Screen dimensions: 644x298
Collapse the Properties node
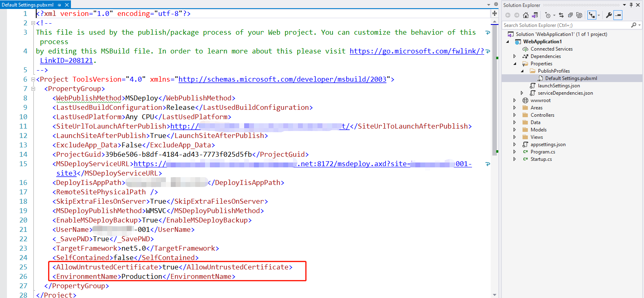[515, 64]
